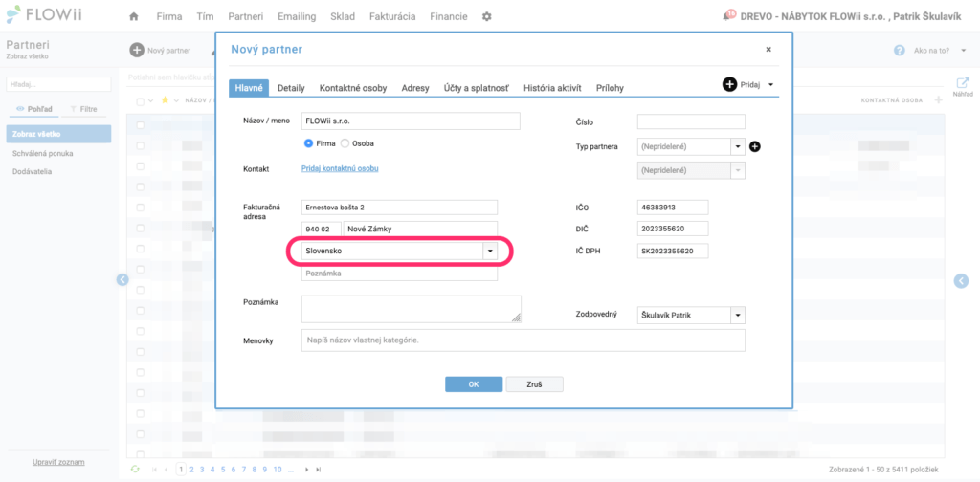Switch to the Pohľad view tab in sidebar
Image resolution: width=980 pixels, height=482 pixels.
tap(34, 109)
